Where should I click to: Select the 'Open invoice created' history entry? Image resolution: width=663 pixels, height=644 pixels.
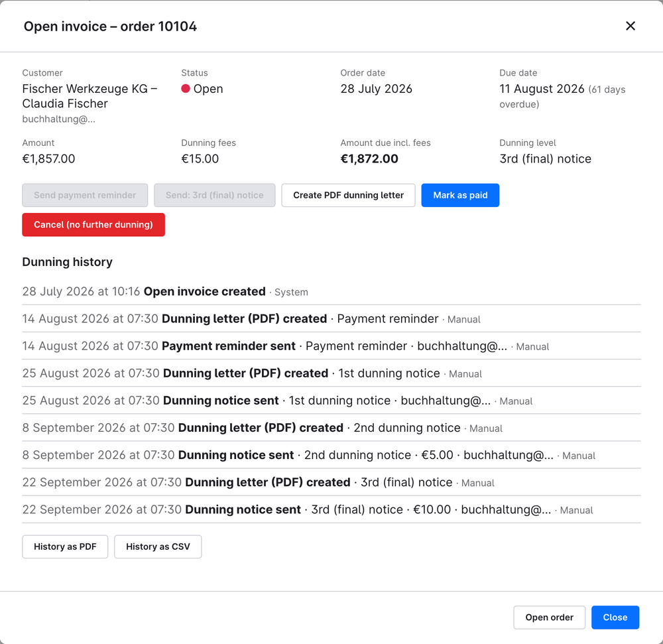pyautogui.click(x=331, y=291)
